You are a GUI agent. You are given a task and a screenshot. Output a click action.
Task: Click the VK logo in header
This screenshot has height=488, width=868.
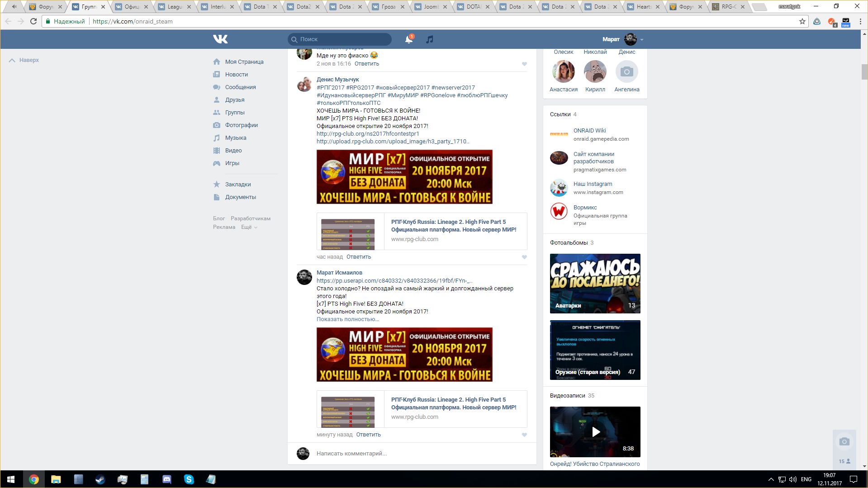point(220,39)
